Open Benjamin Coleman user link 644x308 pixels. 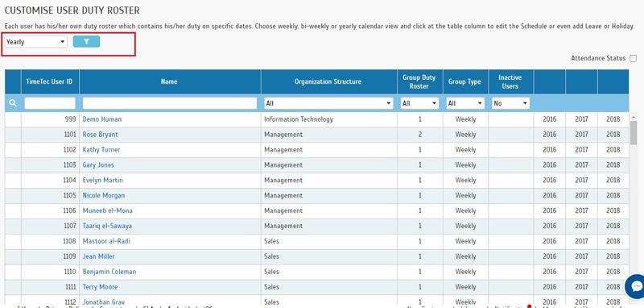(x=109, y=272)
